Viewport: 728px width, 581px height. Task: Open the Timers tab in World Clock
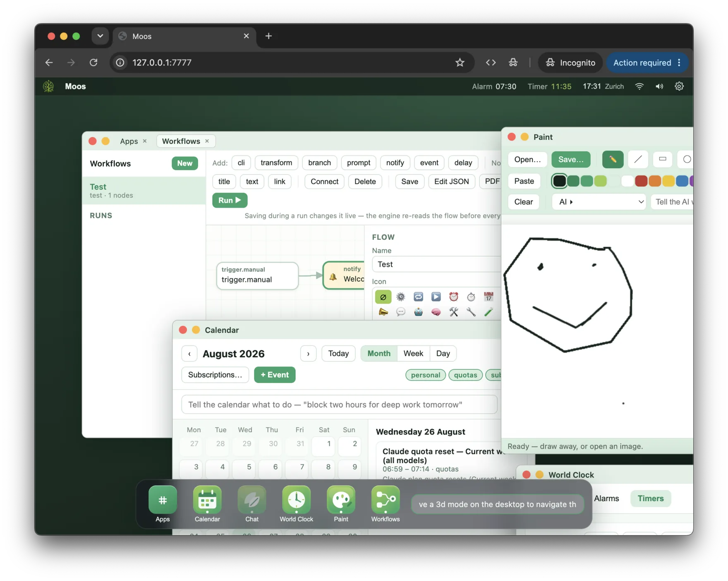(x=650, y=498)
